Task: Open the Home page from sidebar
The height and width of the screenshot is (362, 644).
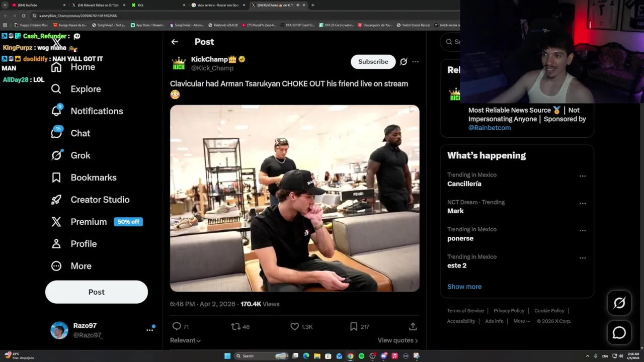Action: (73, 67)
